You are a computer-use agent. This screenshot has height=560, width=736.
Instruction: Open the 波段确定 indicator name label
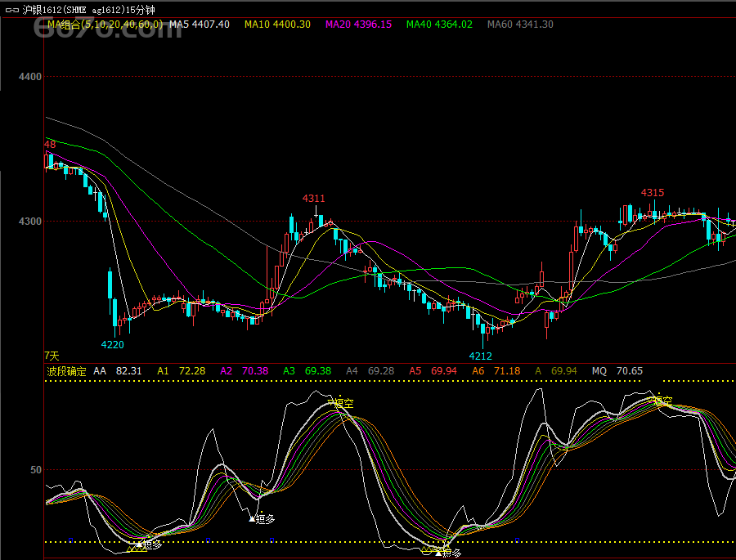tap(66, 371)
